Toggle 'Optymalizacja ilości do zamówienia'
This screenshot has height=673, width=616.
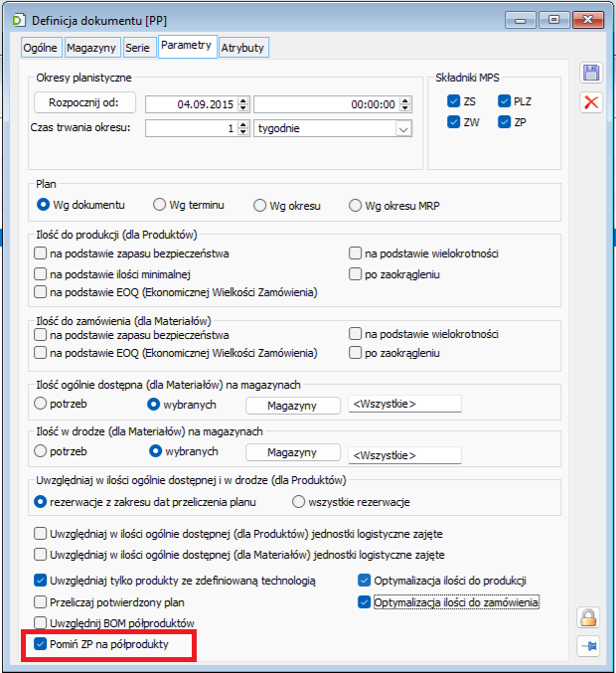[x=365, y=602]
